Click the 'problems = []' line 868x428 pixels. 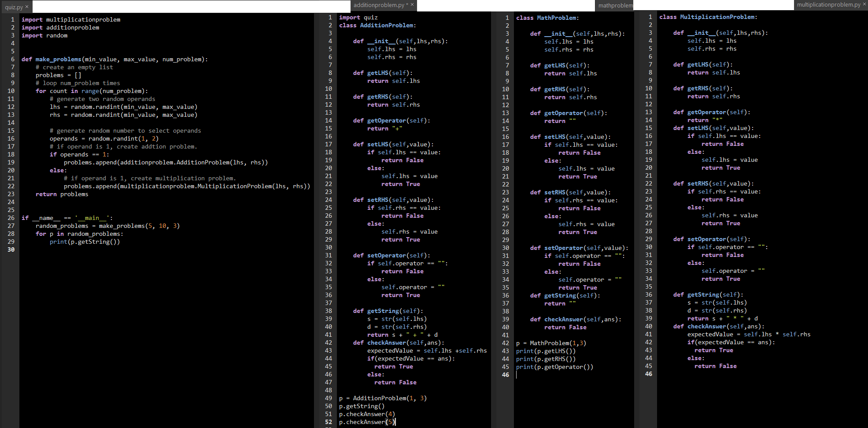click(x=59, y=75)
